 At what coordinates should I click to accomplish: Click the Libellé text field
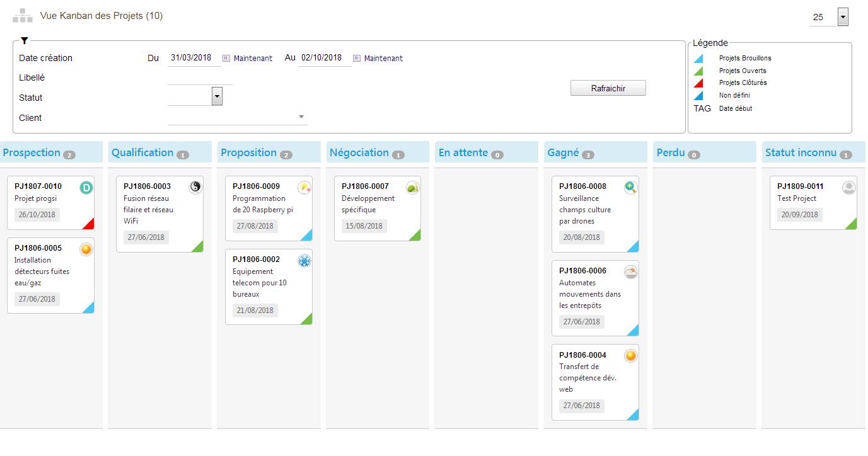coord(200,77)
